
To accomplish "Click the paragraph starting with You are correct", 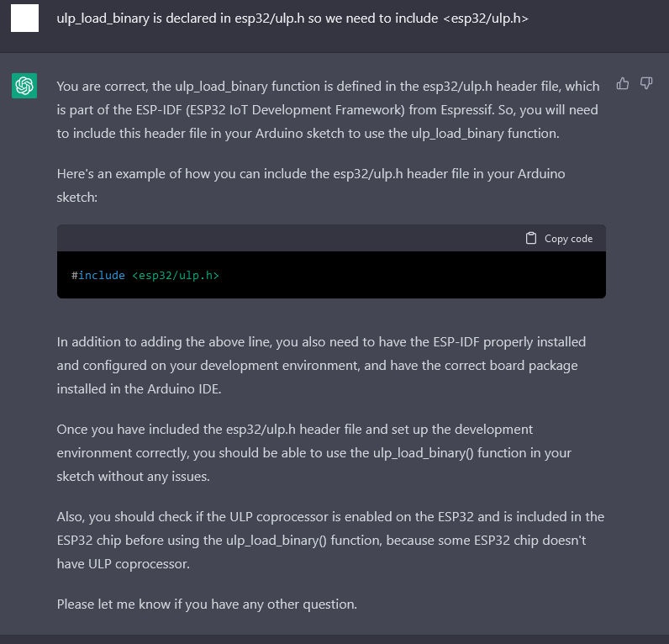I will pos(329,109).
